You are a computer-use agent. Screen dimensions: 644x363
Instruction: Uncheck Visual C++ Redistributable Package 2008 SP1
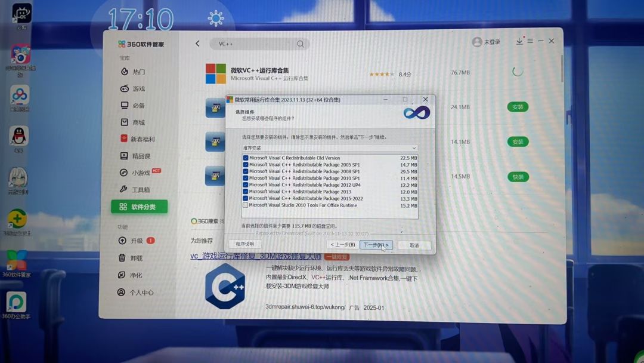246,171
